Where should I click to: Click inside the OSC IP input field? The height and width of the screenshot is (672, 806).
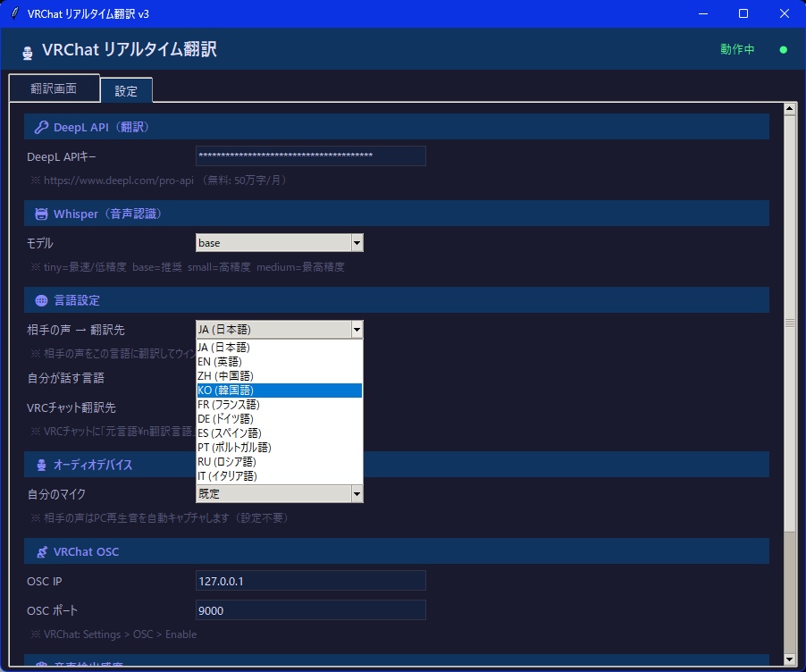tap(310, 581)
